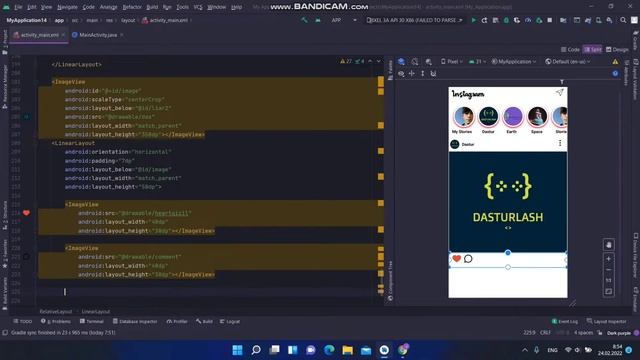Open the APP run configuration dropdown

[x=344, y=20]
